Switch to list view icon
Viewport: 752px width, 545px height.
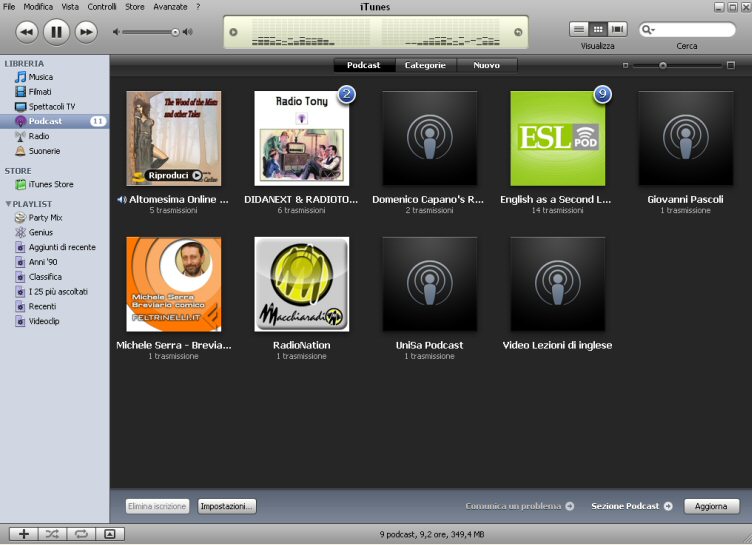pos(579,29)
